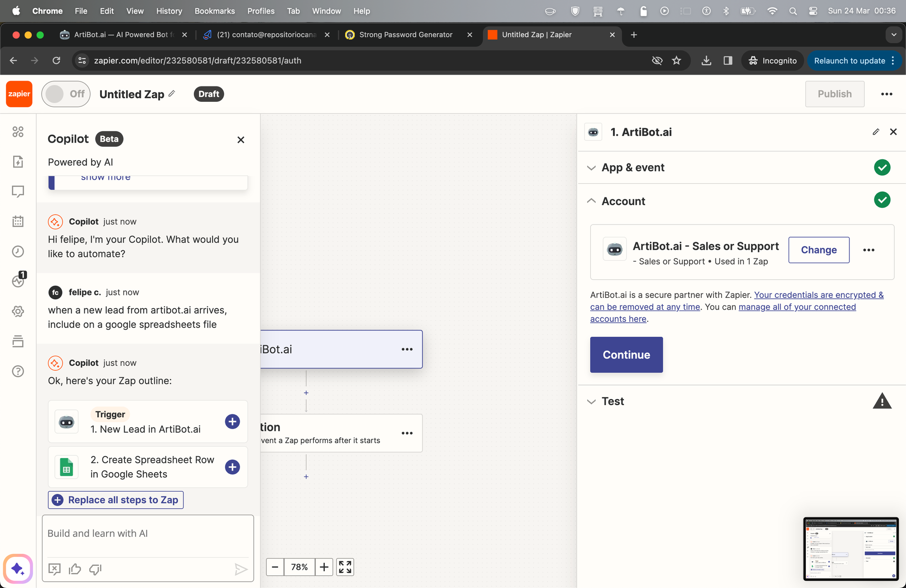Collapse the Test section chevron
Viewport: 906px width, 588px height.
(x=591, y=401)
